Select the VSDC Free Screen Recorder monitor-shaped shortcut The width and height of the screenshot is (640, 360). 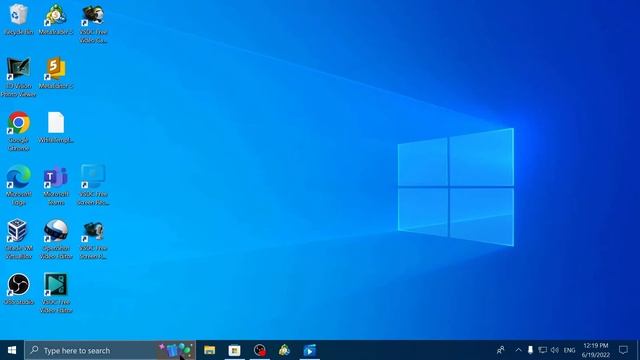tap(93, 185)
